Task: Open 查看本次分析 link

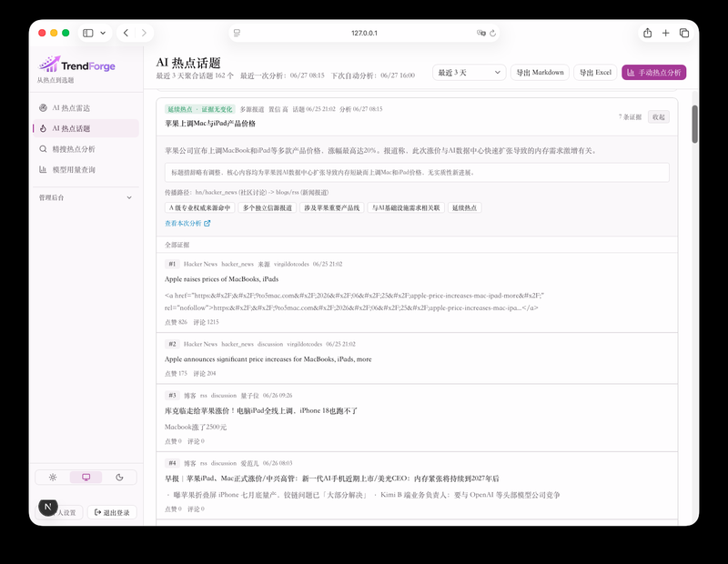Action: tap(183, 223)
